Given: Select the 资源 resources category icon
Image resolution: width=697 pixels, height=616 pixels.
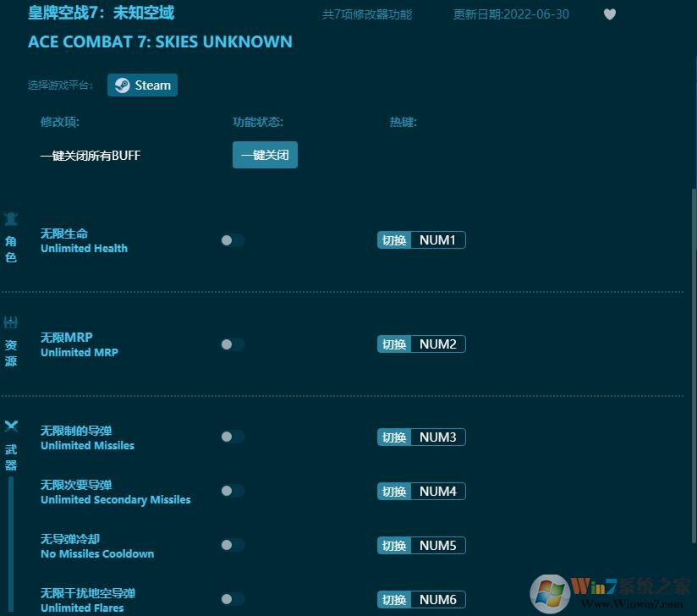Looking at the screenshot, I should [x=11, y=322].
